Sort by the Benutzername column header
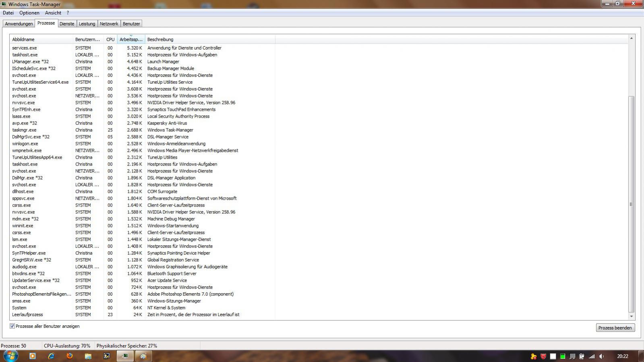The image size is (644, 362). (x=88, y=39)
